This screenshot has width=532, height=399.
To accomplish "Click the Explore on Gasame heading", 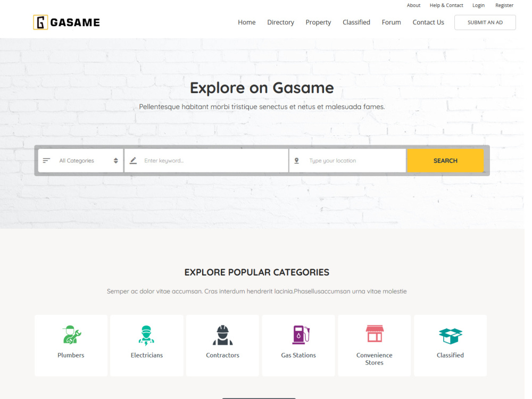I will coord(262,88).
